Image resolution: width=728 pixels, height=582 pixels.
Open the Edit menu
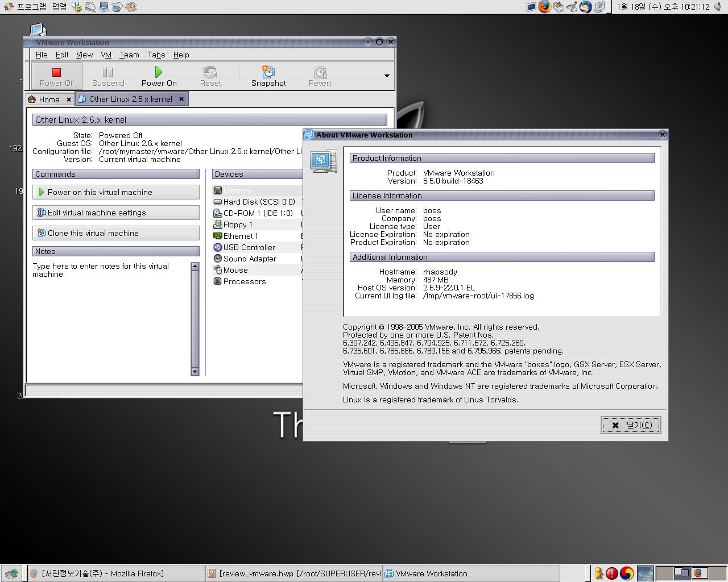click(x=62, y=55)
